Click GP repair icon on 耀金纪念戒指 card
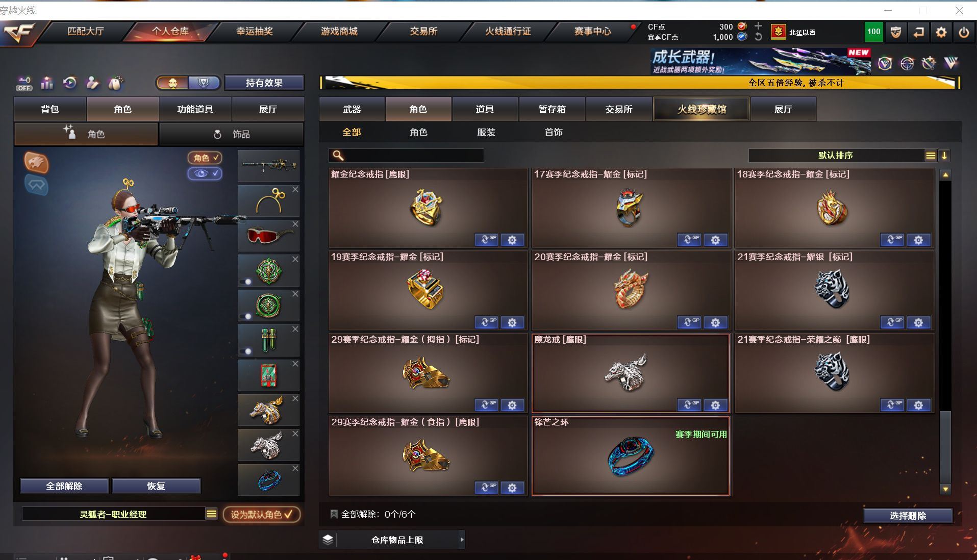The image size is (977, 560). [x=486, y=240]
